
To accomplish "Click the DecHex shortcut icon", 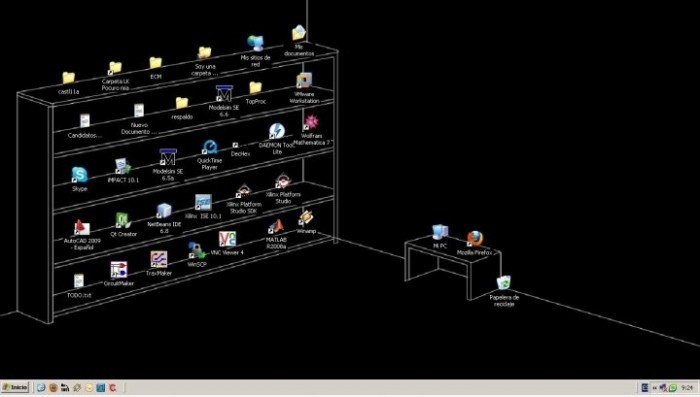I will (x=235, y=145).
